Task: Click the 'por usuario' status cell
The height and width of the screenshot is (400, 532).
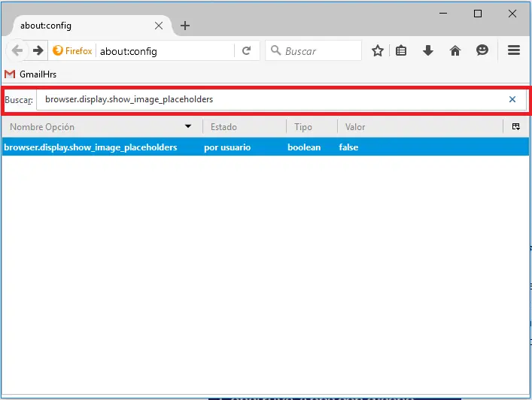Action: (227, 147)
